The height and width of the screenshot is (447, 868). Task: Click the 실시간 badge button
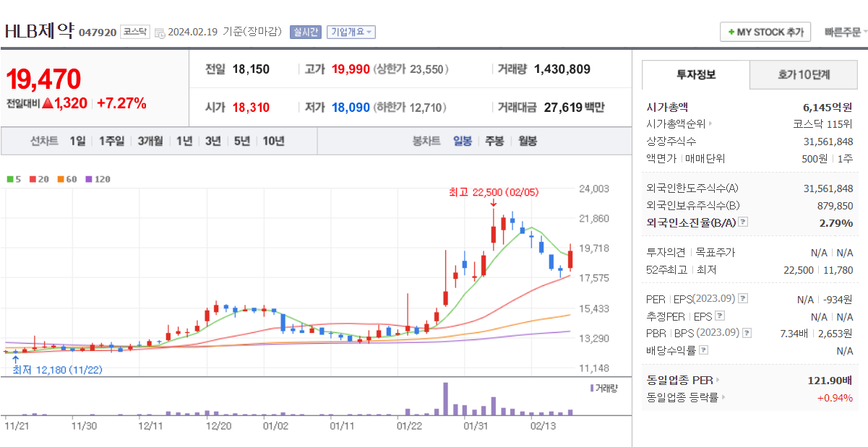(305, 32)
